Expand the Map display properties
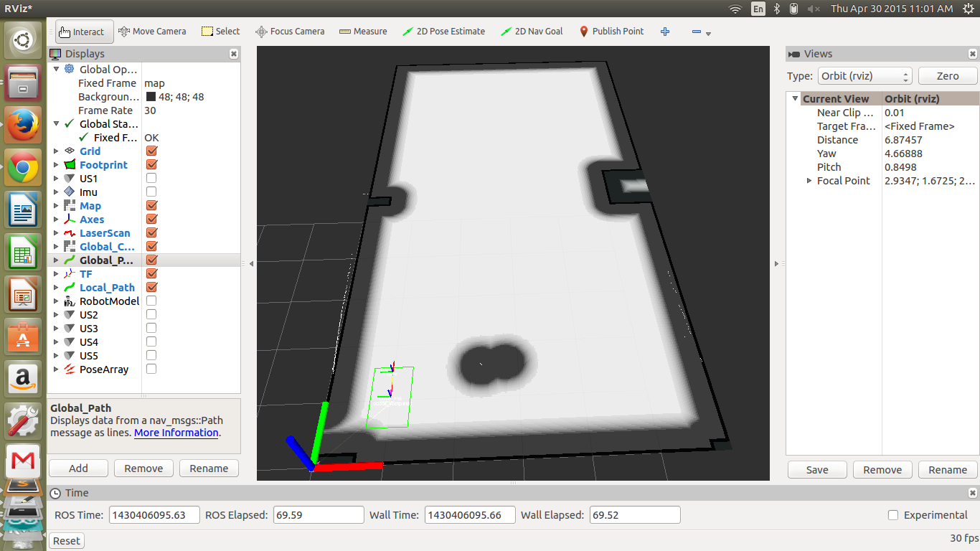980x551 pixels. [x=57, y=205]
